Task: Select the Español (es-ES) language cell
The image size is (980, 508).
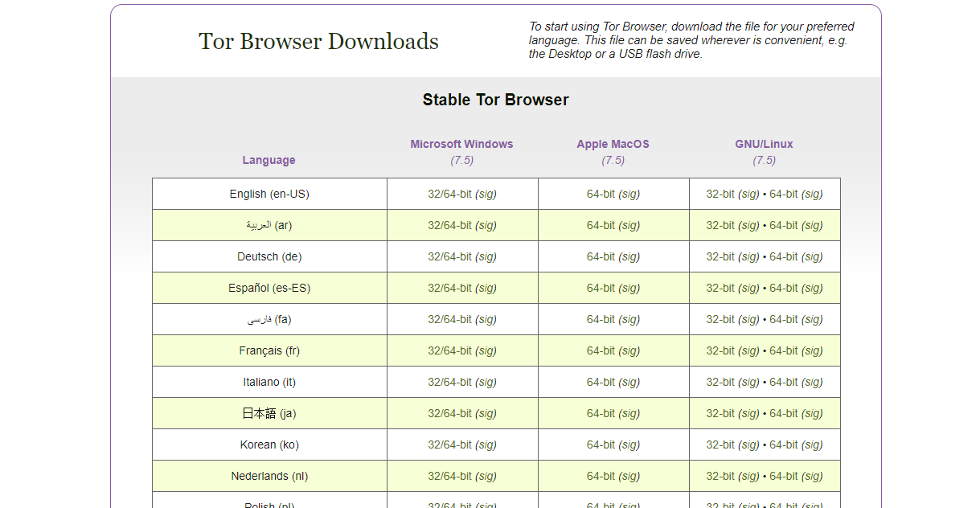Action: pos(269,288)
